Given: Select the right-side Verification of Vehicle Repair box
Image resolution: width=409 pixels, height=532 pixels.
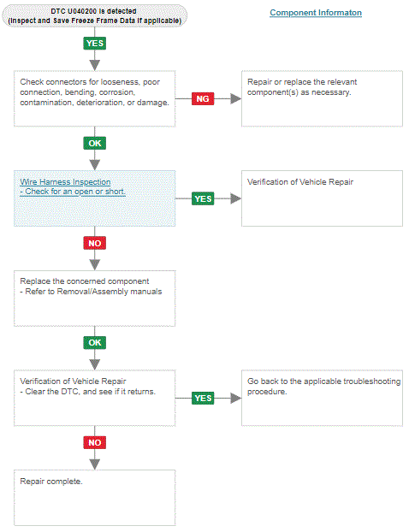Looking at the screenshot, I should coord(322,198).
